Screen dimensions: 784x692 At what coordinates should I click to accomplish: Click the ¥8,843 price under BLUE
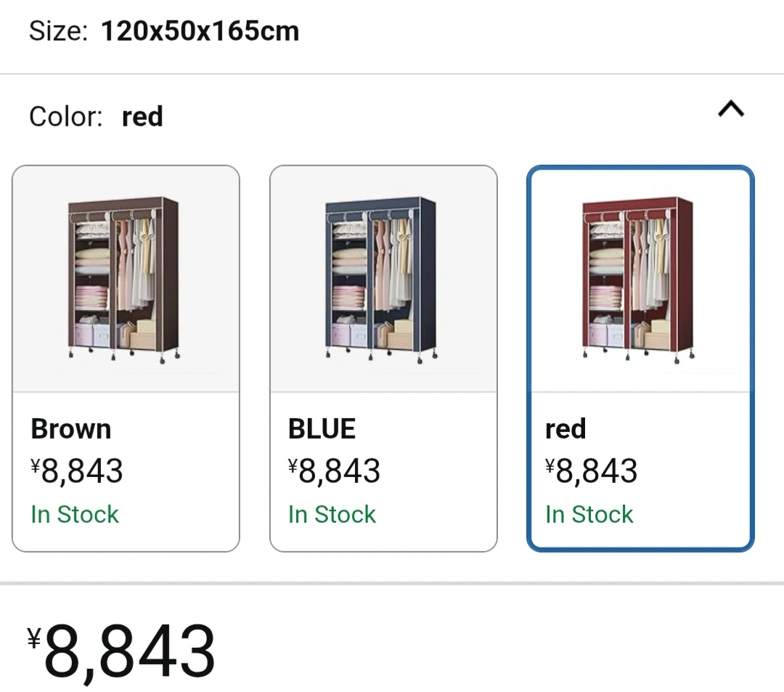[x=334, y=471]
